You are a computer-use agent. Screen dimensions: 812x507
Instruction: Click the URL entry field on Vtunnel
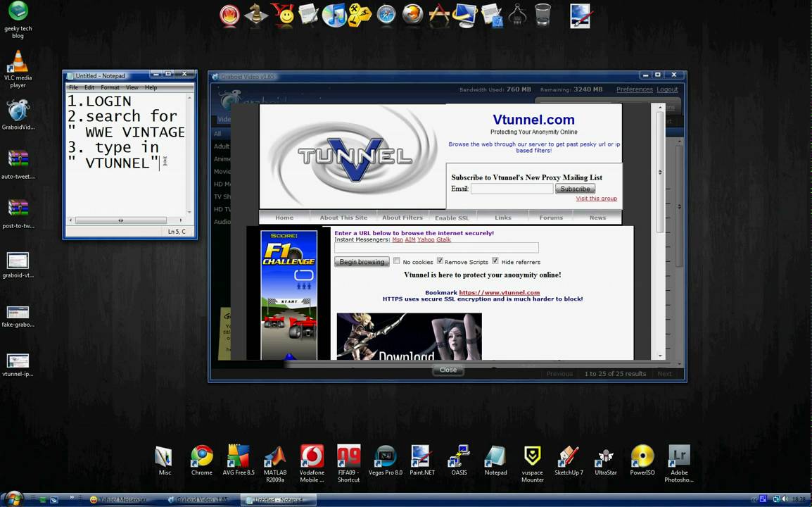click(x=436, y=248)
